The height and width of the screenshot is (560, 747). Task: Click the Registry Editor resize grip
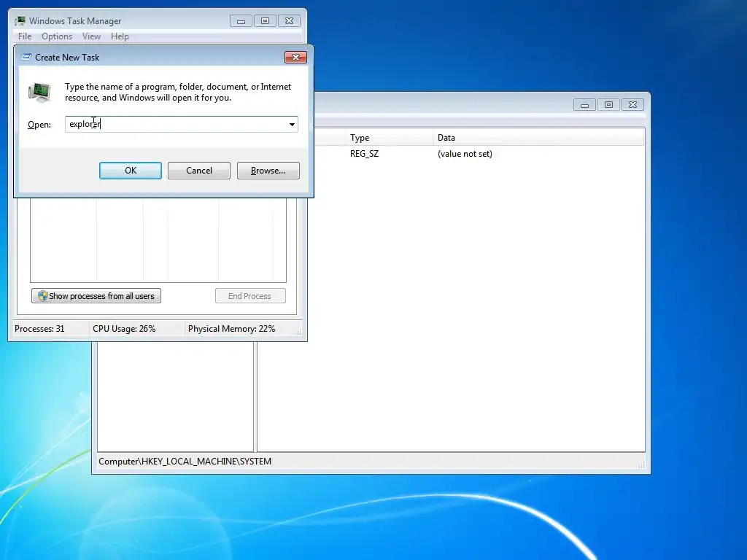pyautogui.click(x=642, y=464)
